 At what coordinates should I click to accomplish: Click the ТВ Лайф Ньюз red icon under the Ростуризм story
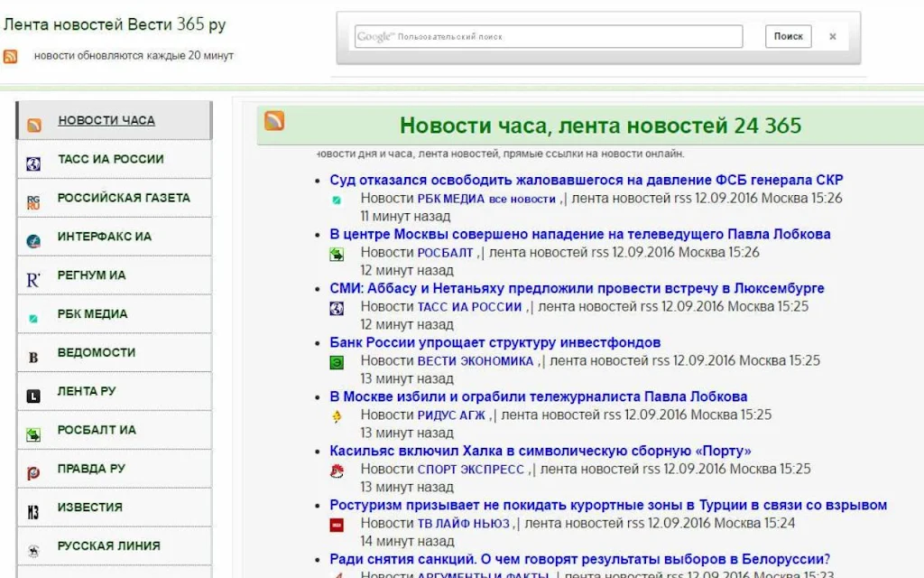coord(337,525)
